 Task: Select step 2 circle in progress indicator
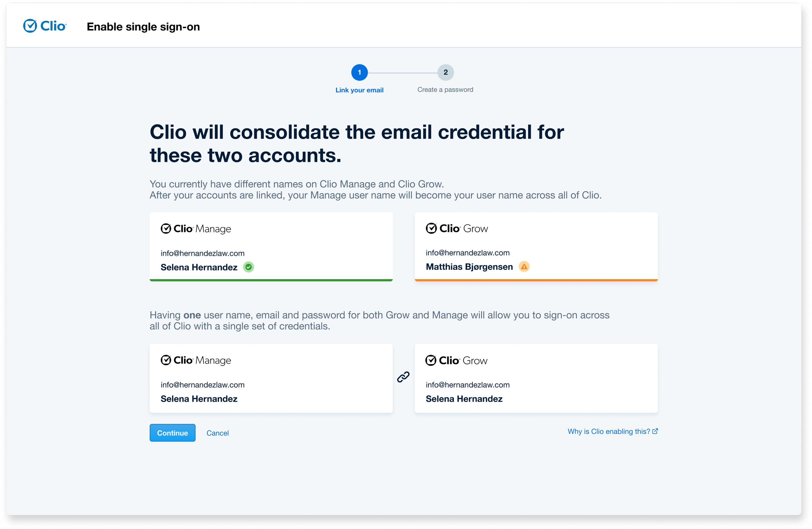pyautogui.click(x=446, y=72)
